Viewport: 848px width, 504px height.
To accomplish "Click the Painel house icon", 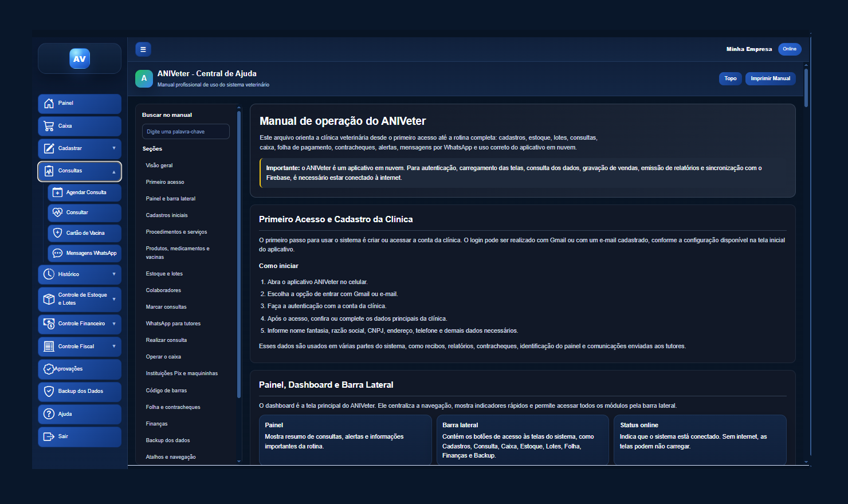I will click(49, 103).
